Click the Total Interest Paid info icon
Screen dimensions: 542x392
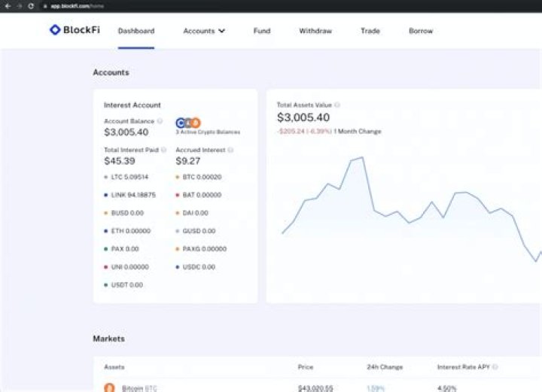click(x=164, y=150)
